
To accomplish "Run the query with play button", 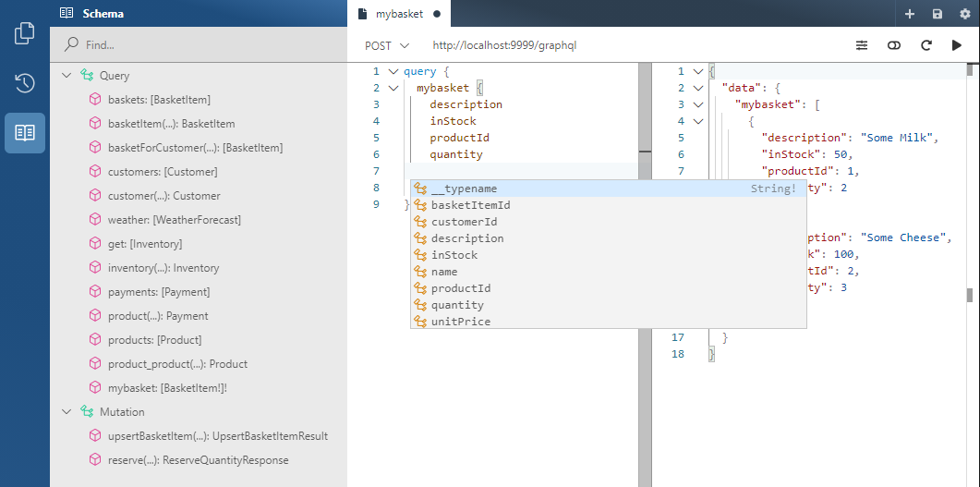I will [956, 45].
